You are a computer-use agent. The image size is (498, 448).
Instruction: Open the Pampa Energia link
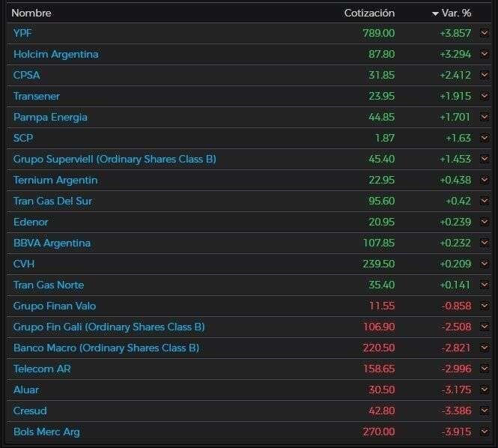pos(50,117)
